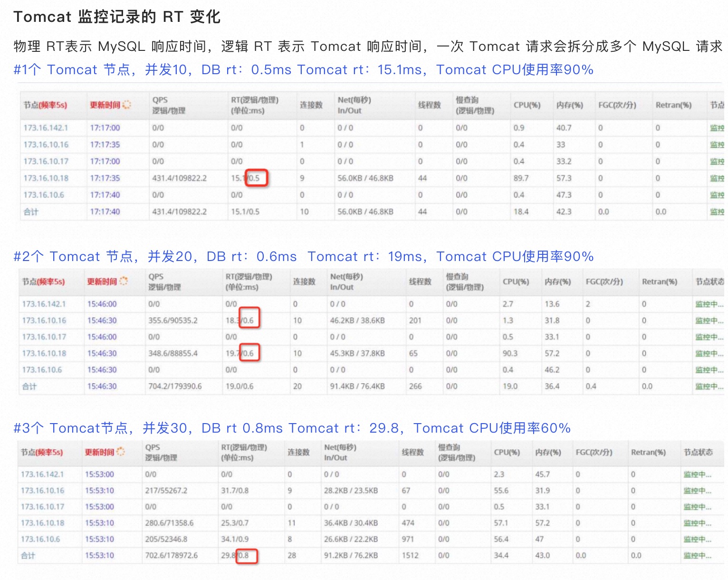Image resolution: width=728 pixels, height=580 pixels.
Task: Click the refresh spinner icon beside 更新时间 in the 17:17 table
Action: click(126, 105)
